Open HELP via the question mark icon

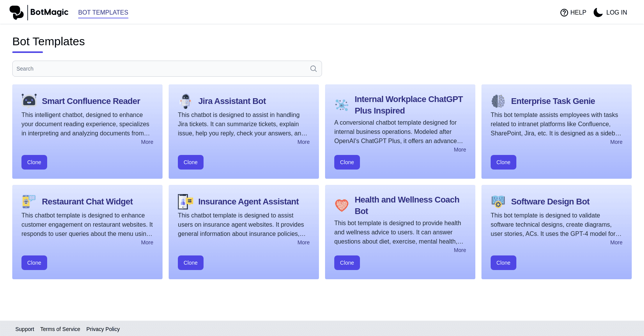pyautogui.click(x=564, y=12)
